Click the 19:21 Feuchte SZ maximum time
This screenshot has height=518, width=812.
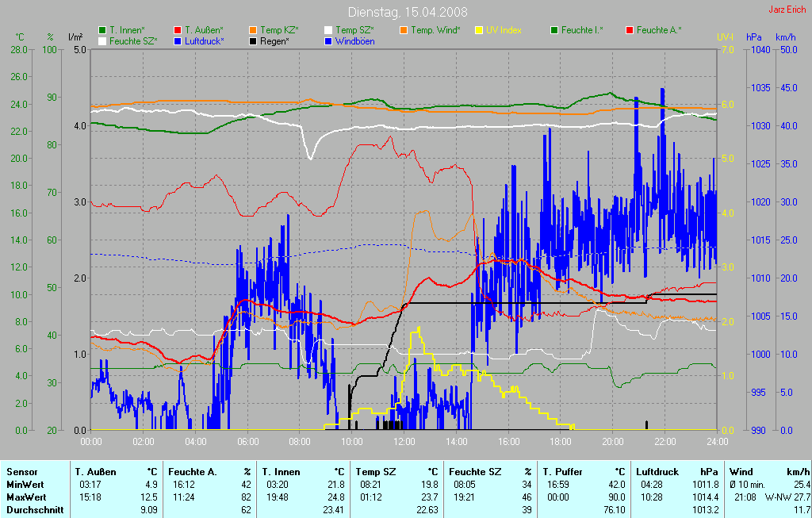point(466,497)
